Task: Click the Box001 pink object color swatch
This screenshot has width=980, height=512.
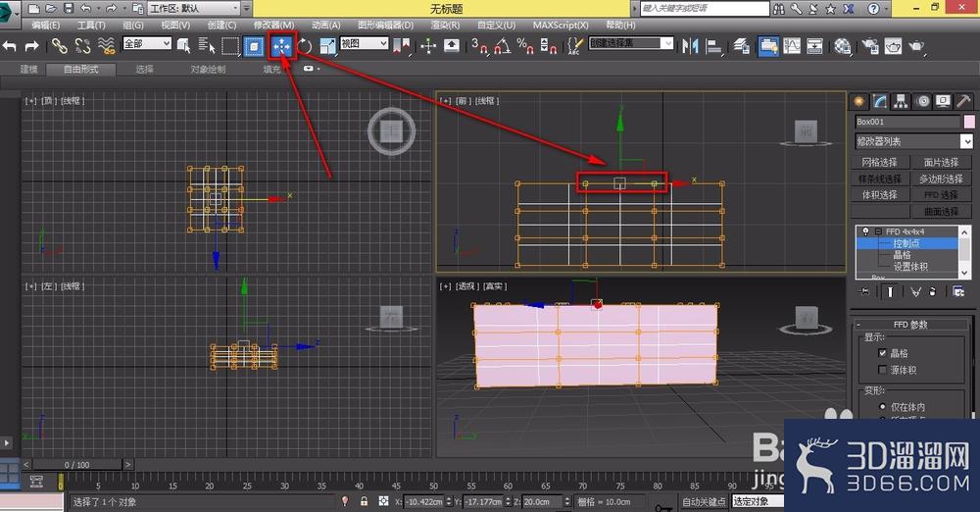Action: pos(969,122)
